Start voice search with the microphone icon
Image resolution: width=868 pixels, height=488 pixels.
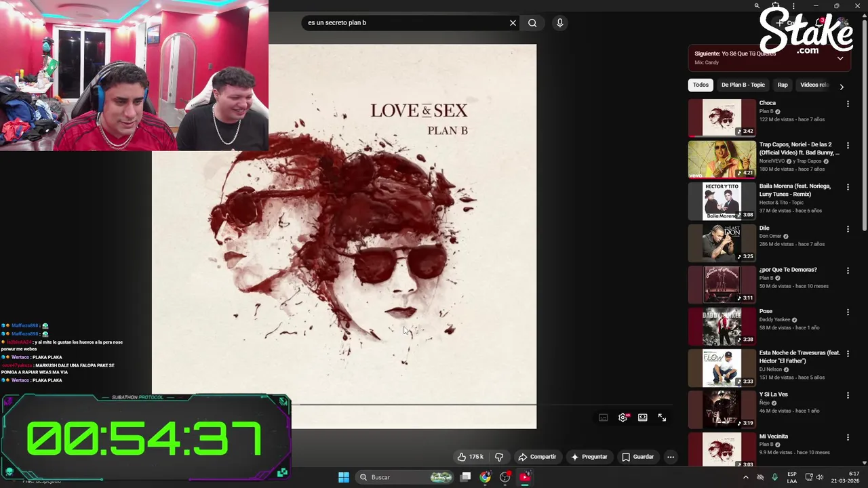559,23
